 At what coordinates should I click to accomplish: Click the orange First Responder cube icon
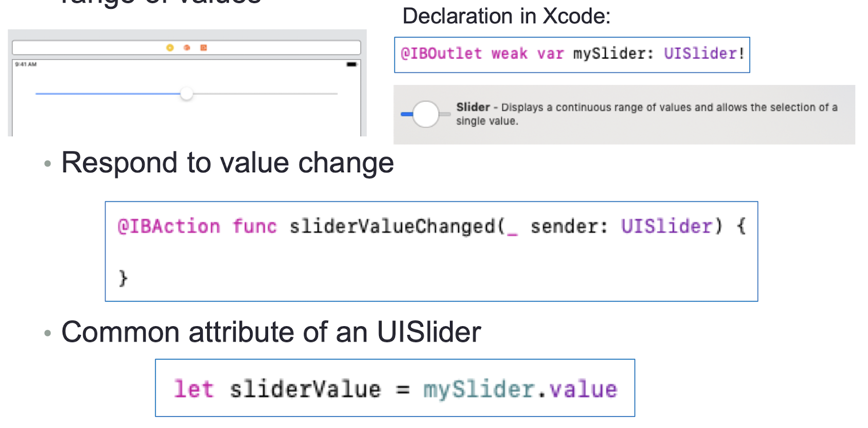(x=187, y=47)
